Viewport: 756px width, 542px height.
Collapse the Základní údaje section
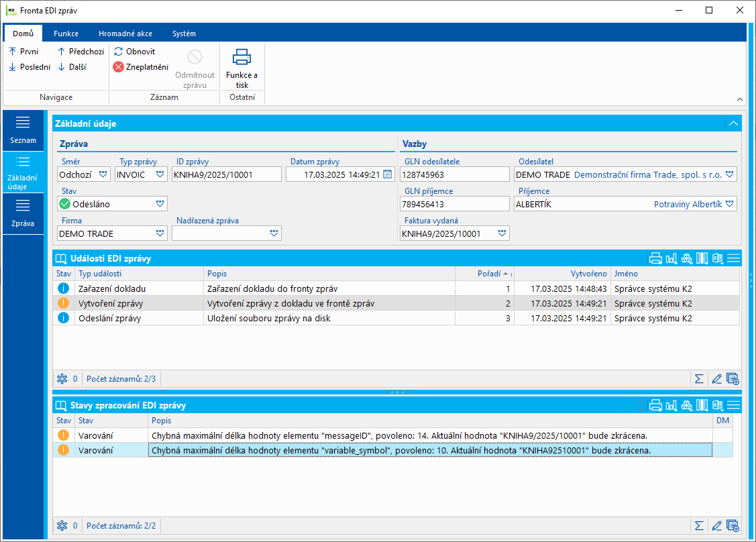pyautogui.click(x=734, y=123)
